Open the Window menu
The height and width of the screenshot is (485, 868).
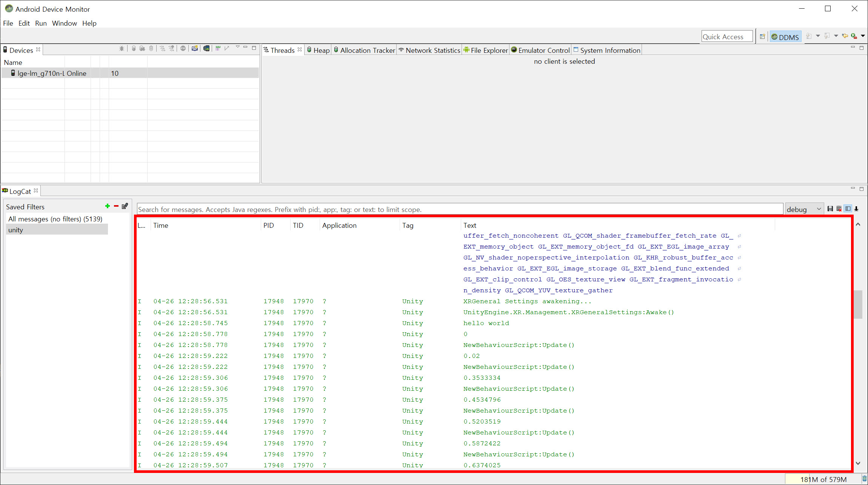point(64,23)
